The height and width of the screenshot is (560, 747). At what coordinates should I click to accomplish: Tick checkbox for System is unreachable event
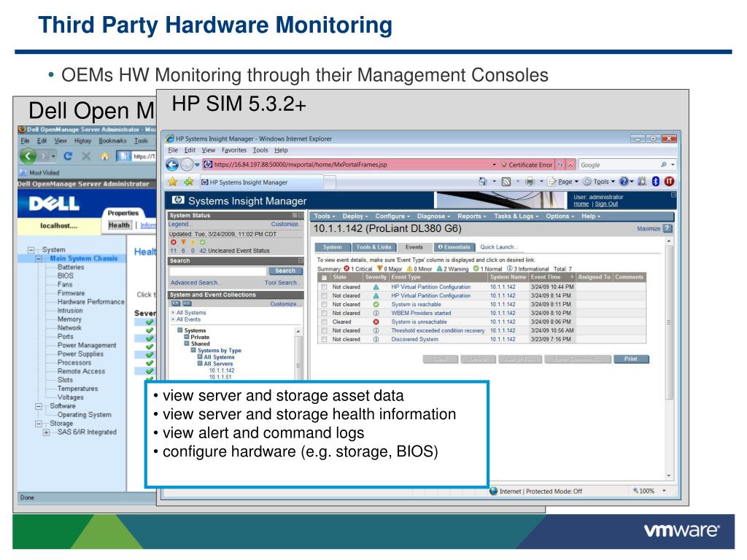tap(324, 322)
